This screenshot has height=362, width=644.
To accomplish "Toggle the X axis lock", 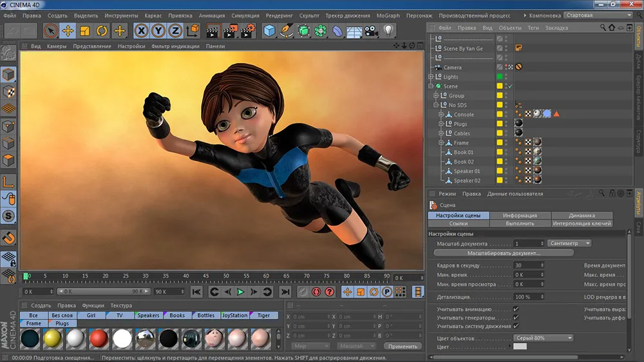I will (141, 30).
